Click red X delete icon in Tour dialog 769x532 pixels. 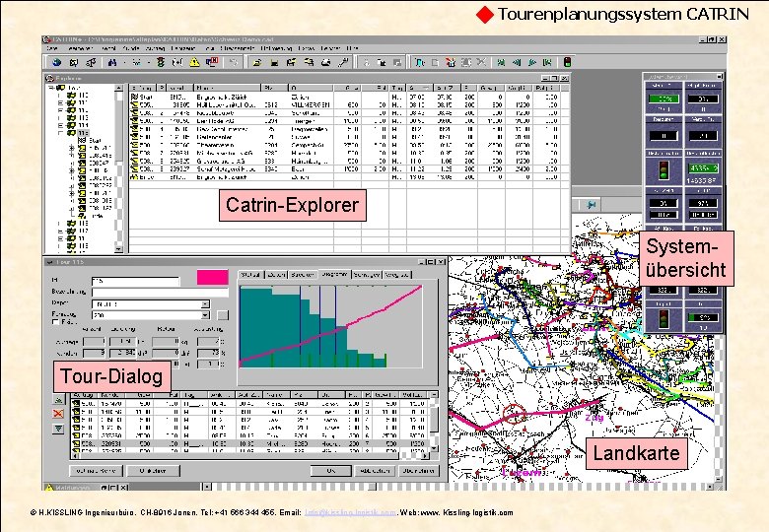point(58,414)
